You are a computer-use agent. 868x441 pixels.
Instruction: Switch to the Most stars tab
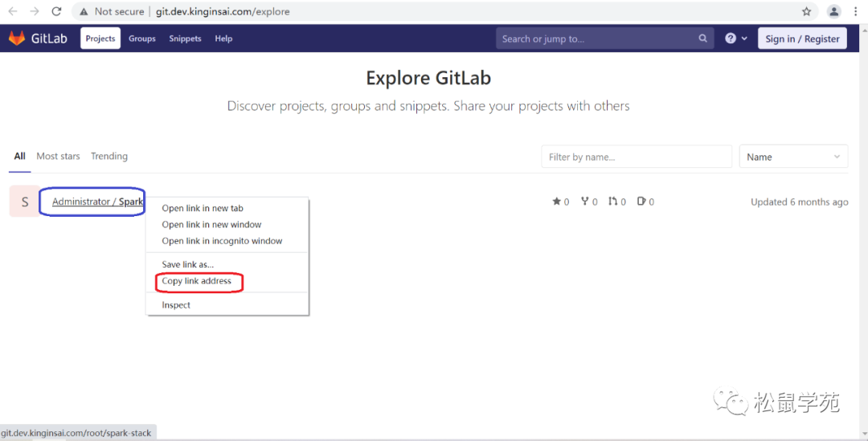58,156
